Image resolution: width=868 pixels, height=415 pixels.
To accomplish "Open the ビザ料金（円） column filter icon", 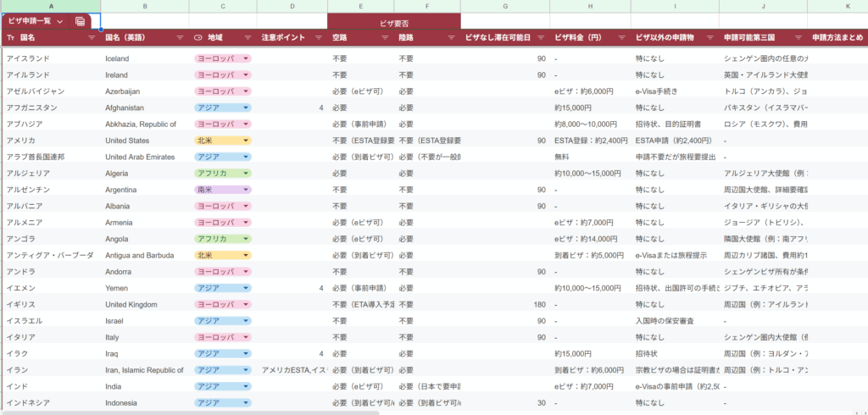I will 620,38.
